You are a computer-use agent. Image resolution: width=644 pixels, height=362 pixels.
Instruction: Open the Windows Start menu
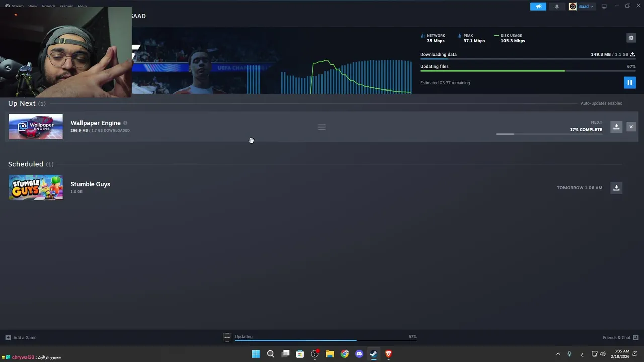click(256, 354)
